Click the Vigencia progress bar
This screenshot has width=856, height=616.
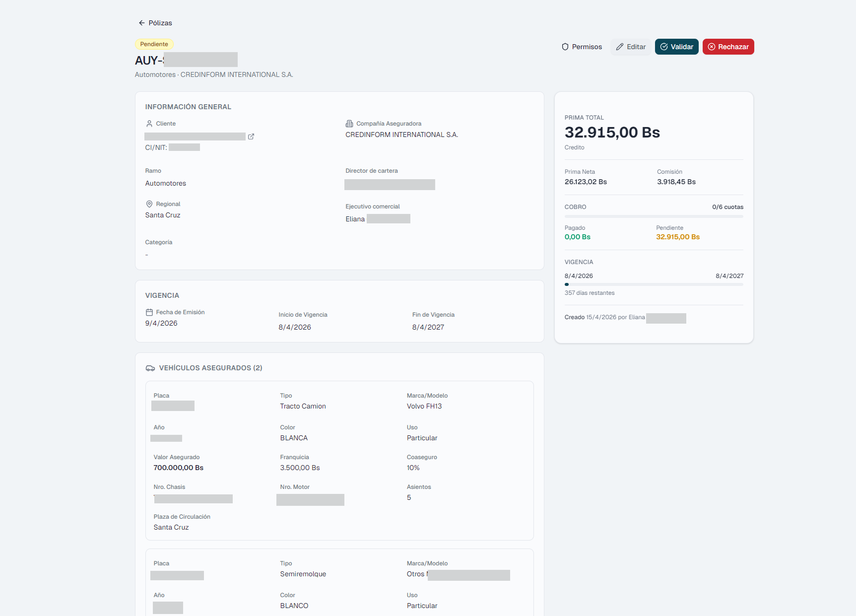654,284
